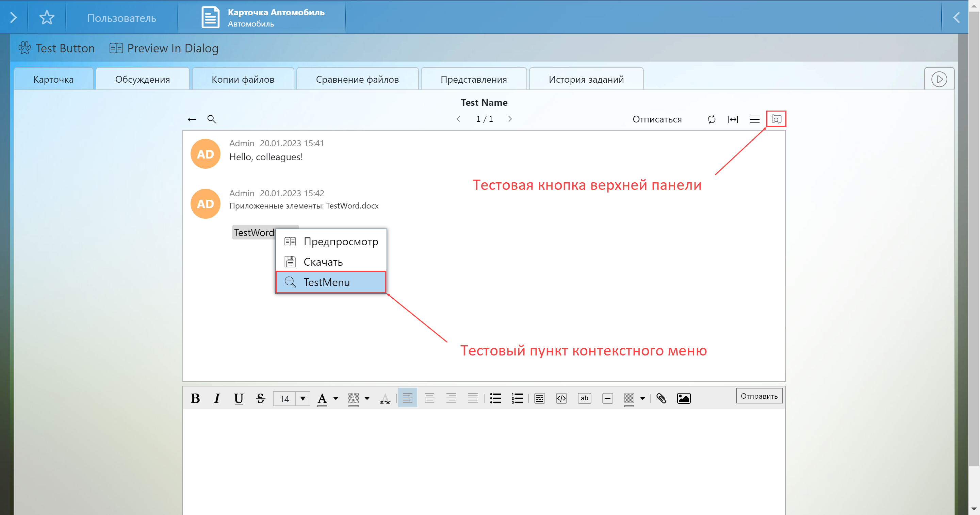Expand the left sidebar chevron
Viewport: 980px width, 515px height.
[13, 17]
